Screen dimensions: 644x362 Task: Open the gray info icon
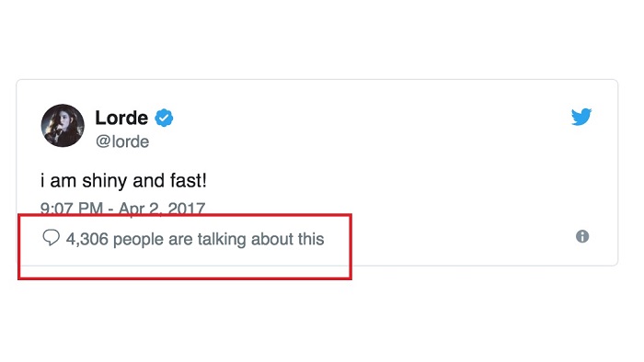click(x=582, y=236)
